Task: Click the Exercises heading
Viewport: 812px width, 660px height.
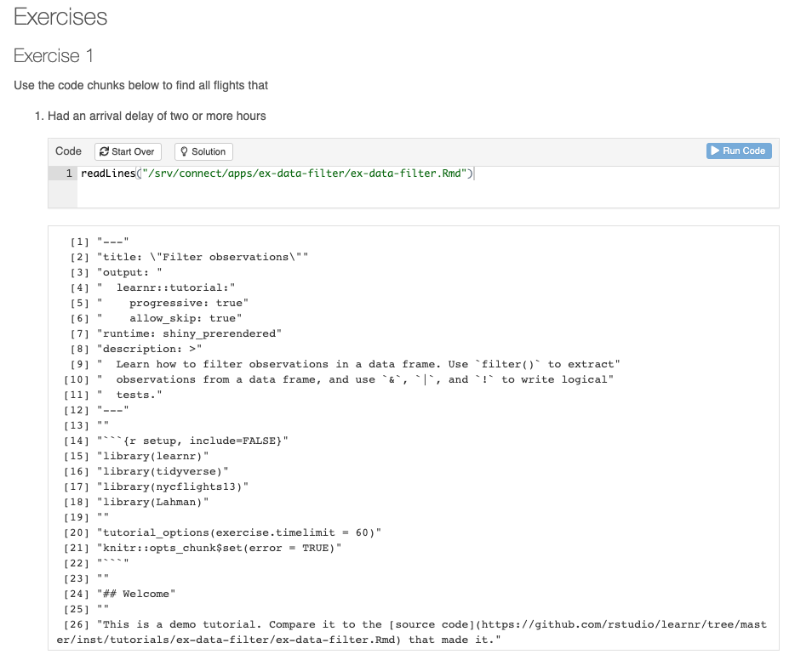Action: (60, 16)
